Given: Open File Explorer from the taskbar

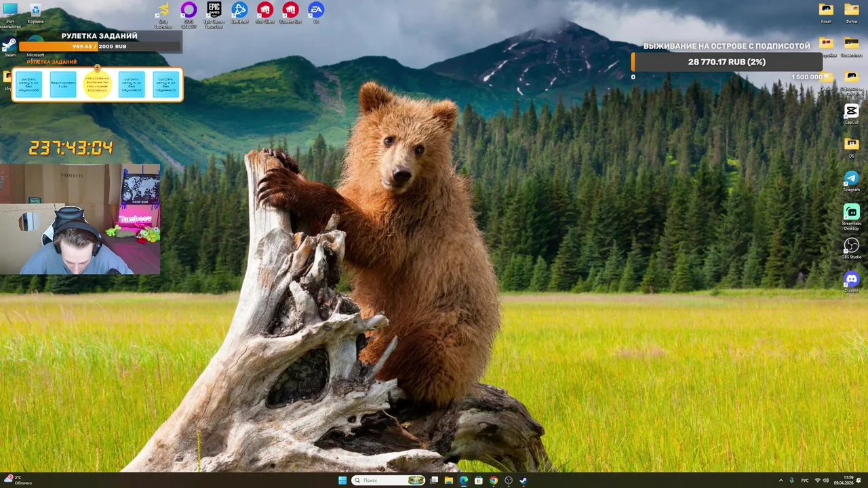Looking at the screenshot, I should coord(449,481).
